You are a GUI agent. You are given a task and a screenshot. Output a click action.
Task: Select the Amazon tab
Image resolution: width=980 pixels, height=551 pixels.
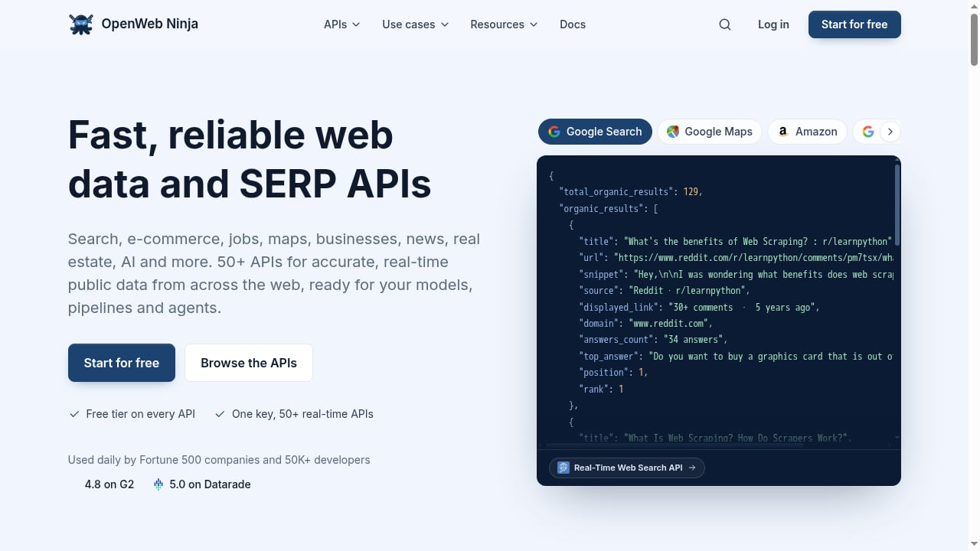click(808, 132)
